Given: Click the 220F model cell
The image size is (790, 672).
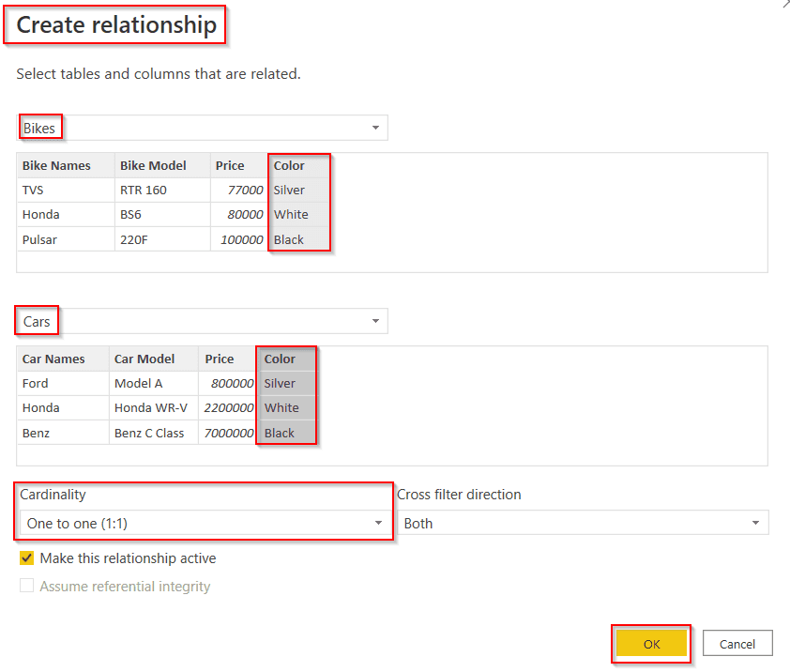Looking at the screenshot, I should [162, 239].
